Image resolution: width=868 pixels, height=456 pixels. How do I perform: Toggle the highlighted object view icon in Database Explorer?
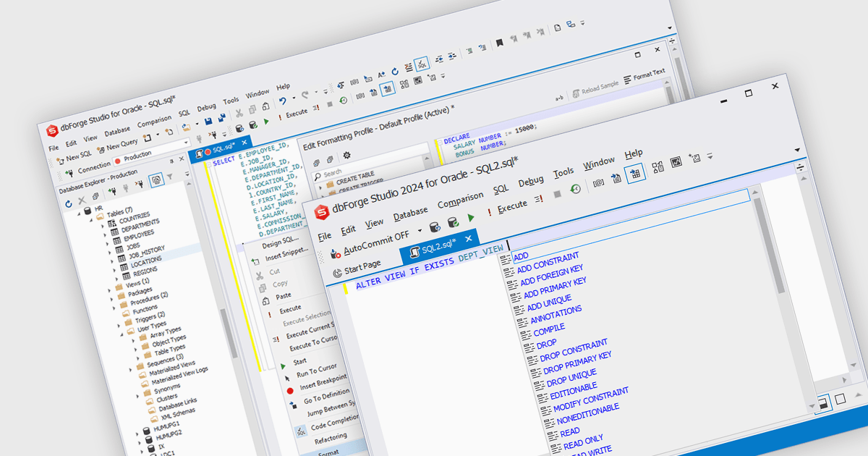[x=155, y=180]
